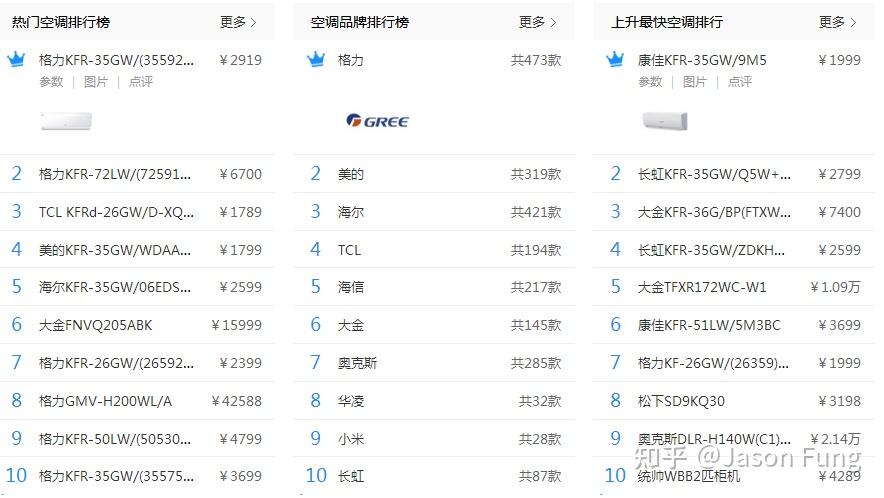The width and height of the screenshot is (884, 498).
Task: Open TCL KFRd-26GW product link
Action: point(116,212)
